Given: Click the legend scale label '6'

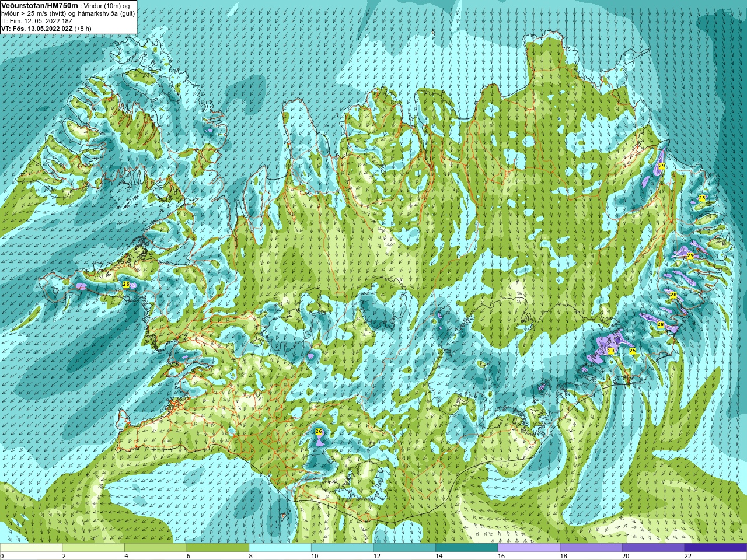Looking at the screenshot, I should coord(189,556).
